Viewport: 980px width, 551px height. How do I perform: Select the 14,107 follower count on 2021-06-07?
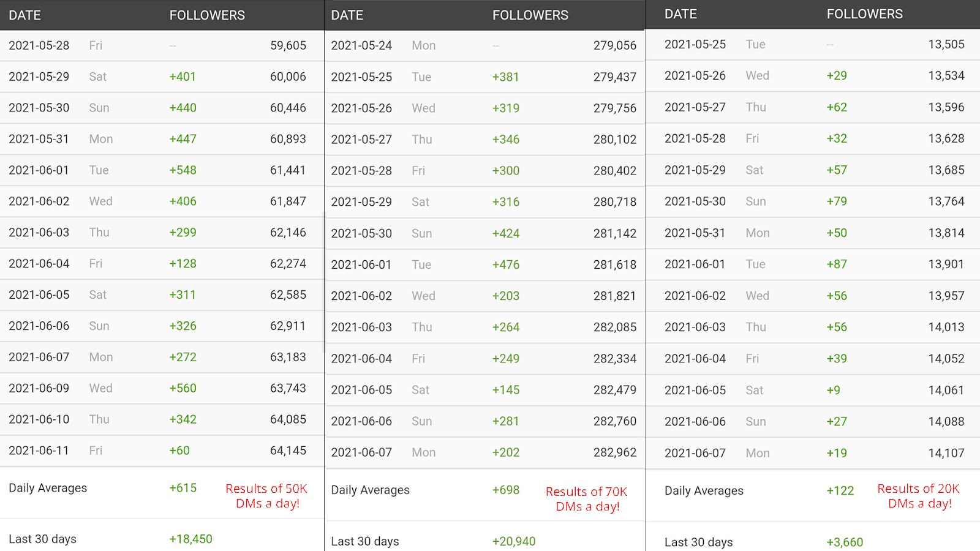point(946,453)
